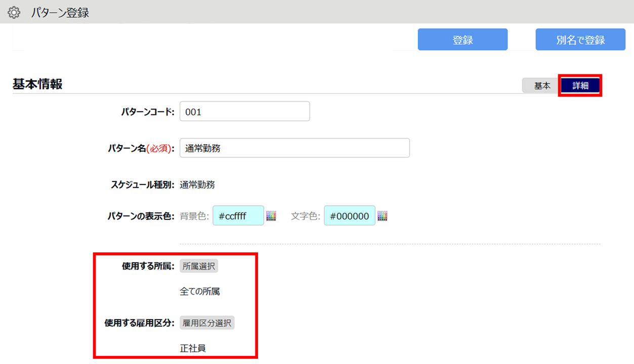Click the 文字色 #000000 color field
This screenshot has height=364, width=634.
click(x=349, y=216)
